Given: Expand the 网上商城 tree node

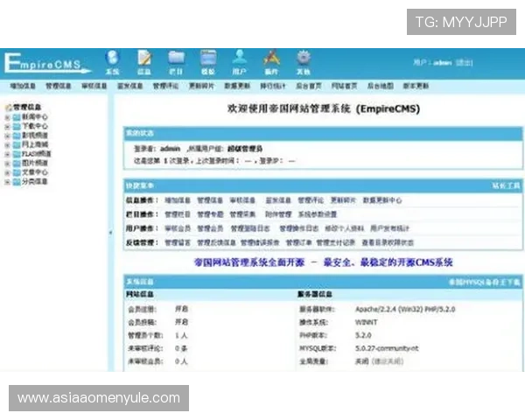Looking at the screenshot, I should (7, 145).
